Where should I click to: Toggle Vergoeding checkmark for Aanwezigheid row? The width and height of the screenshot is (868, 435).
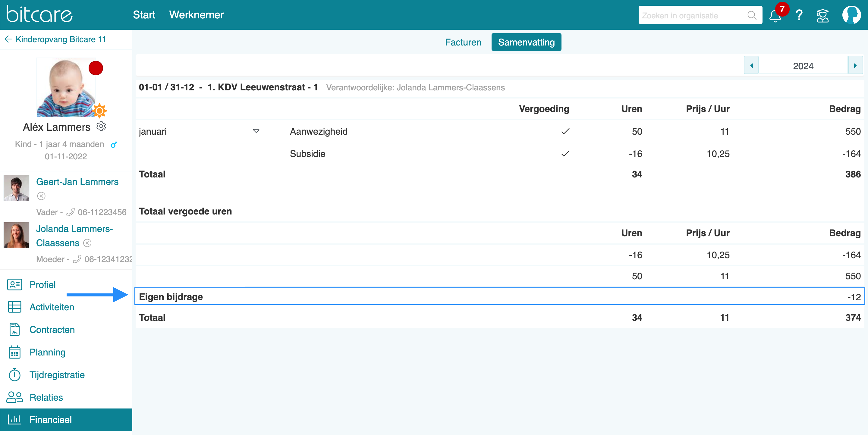(x=565, y=131)
